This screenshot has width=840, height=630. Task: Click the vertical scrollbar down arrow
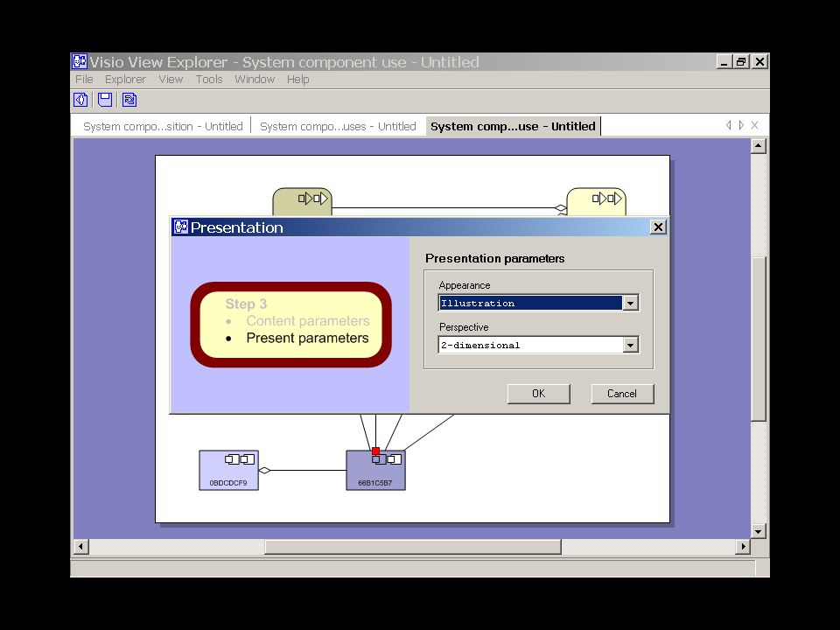click(x=758, y=531)
